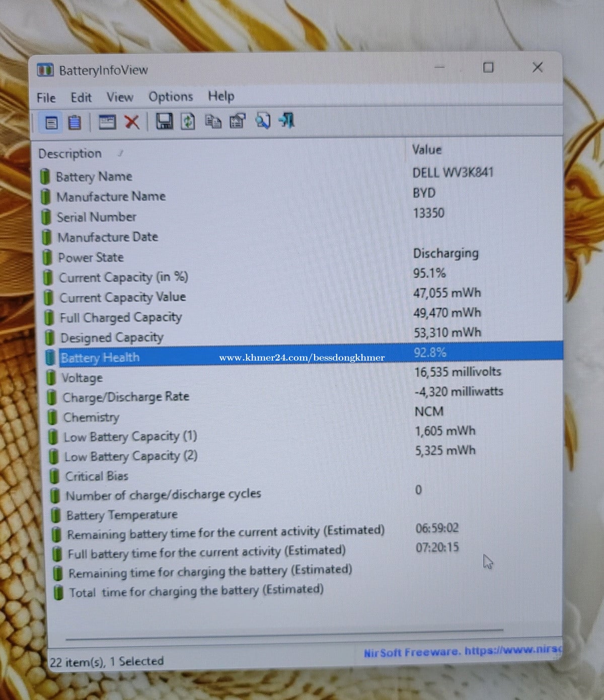Viewport: 604px width, 700px height.
Task: Sort by the Description column header
Action: point(70,154)
